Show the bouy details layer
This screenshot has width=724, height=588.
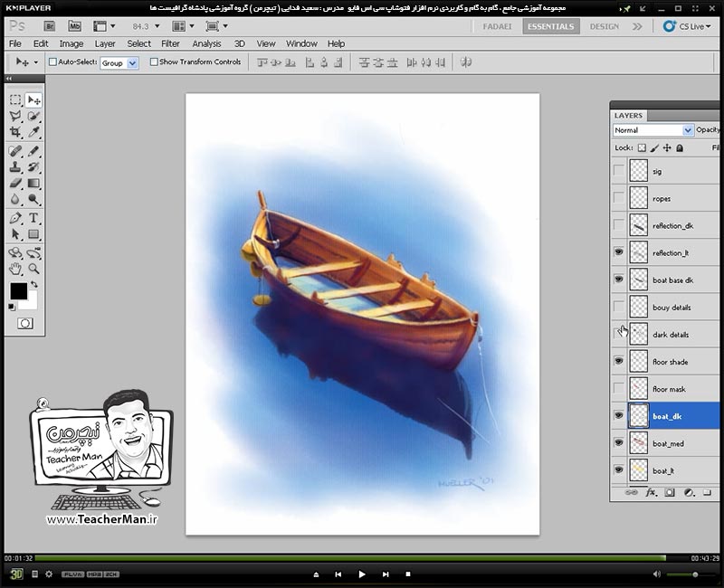click(x=618, y=307)
